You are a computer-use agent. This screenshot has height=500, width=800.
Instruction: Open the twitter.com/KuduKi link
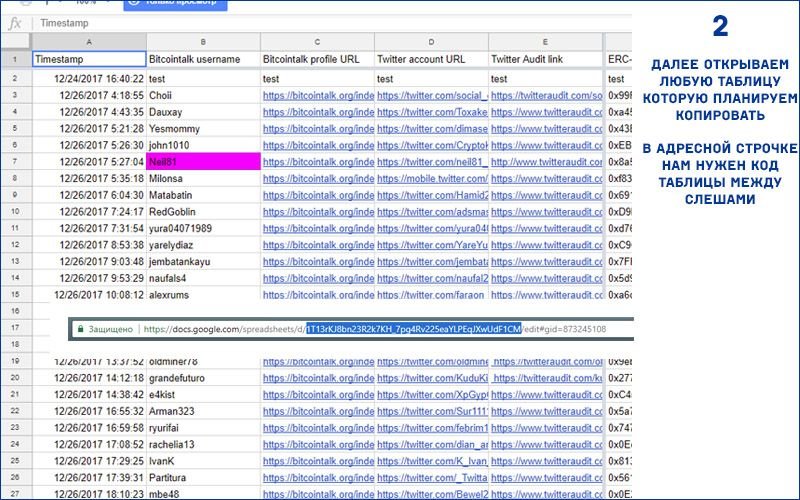click(432, 378)
